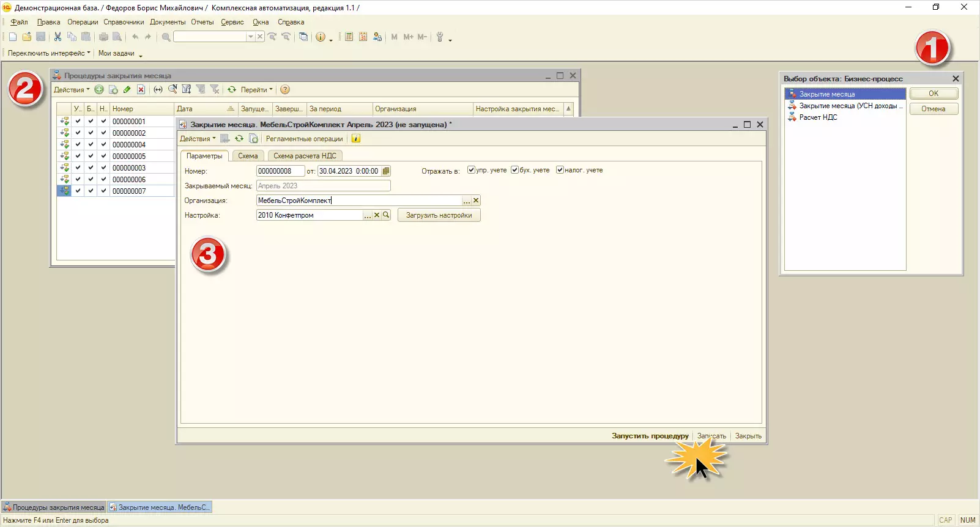Click the calendar icon in main toolbar
This screenshot has height=527, width=980.
point(363,37)
